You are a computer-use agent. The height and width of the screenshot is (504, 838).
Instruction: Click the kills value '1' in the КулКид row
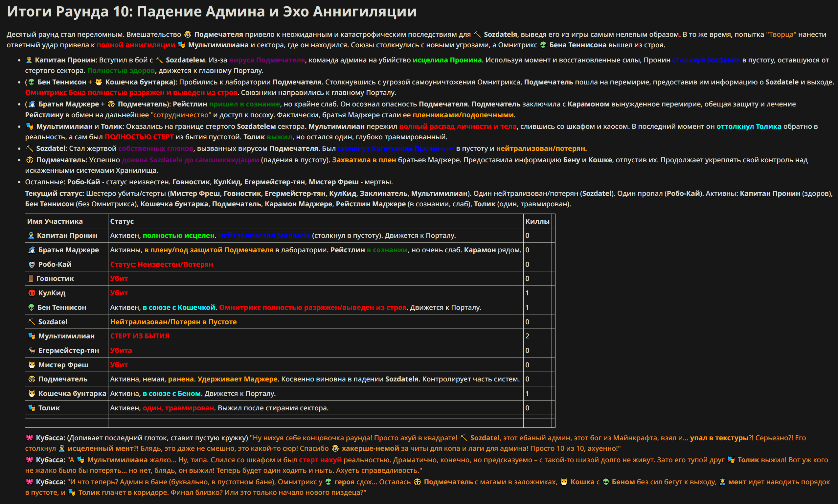click(527, 293)
